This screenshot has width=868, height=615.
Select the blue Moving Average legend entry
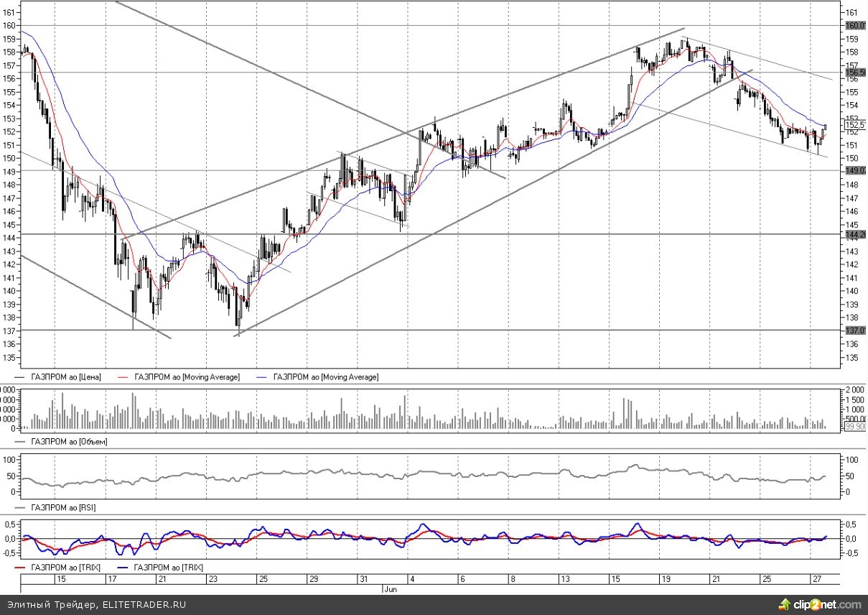(328, 376)
